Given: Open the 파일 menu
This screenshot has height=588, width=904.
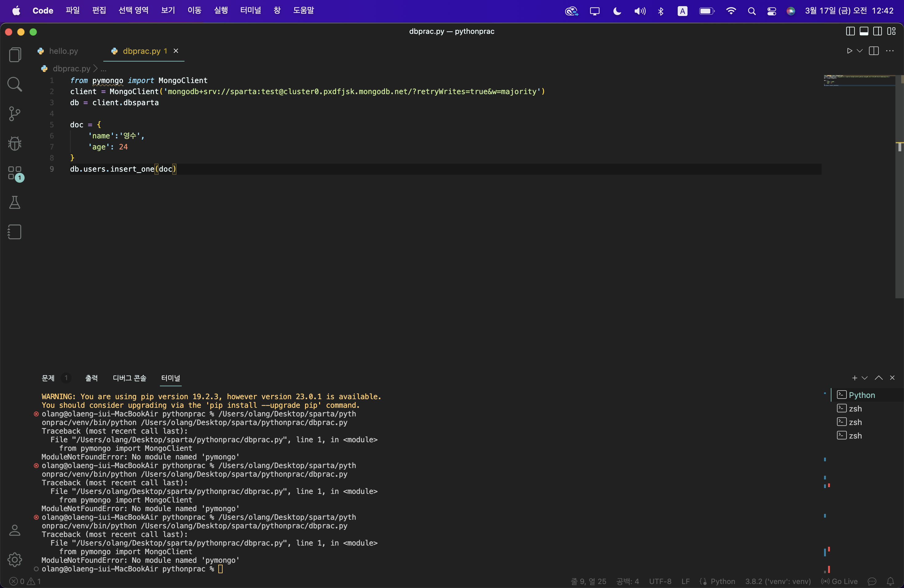Looking at the screenshot, I should [x=73, y=11].
